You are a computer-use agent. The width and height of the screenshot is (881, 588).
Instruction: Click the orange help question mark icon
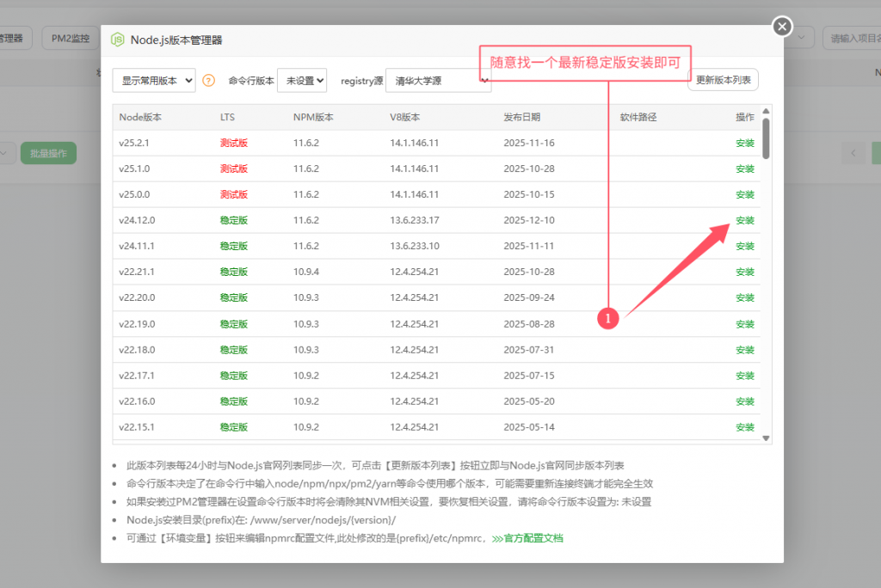point(208,81)
